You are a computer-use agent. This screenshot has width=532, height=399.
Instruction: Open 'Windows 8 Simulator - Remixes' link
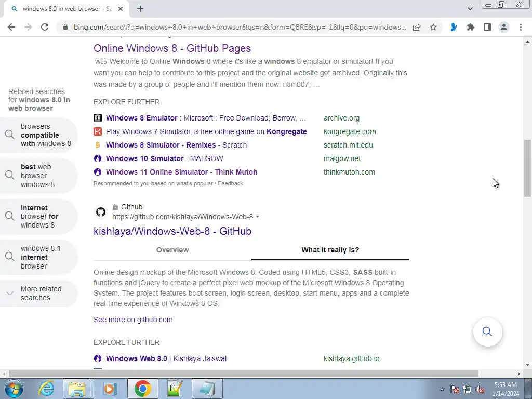176,145
